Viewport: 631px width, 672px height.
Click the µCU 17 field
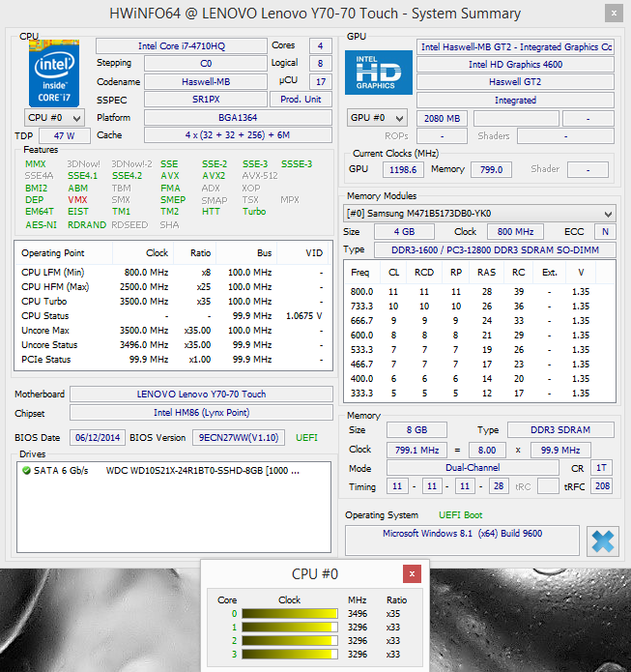click(x=321, y=81)
